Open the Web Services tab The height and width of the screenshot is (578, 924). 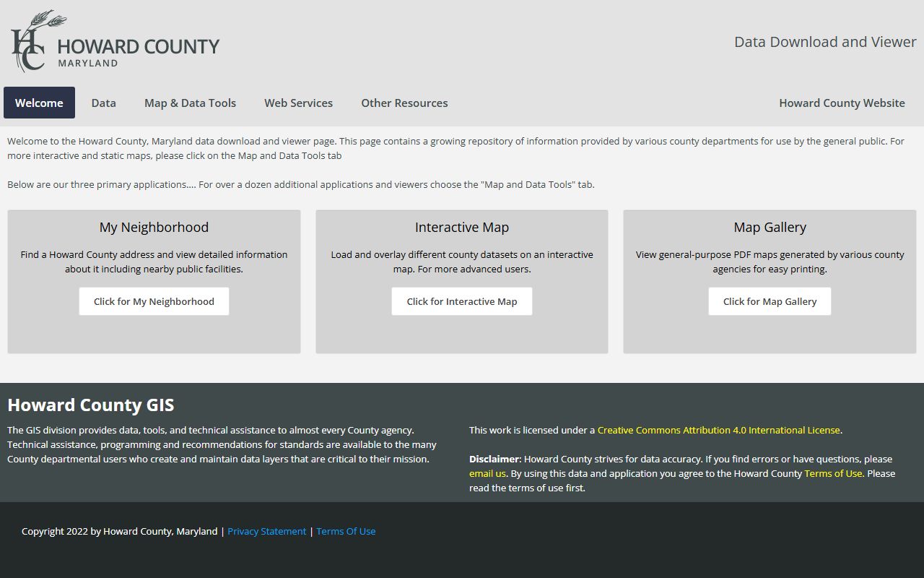click(298, 103)
